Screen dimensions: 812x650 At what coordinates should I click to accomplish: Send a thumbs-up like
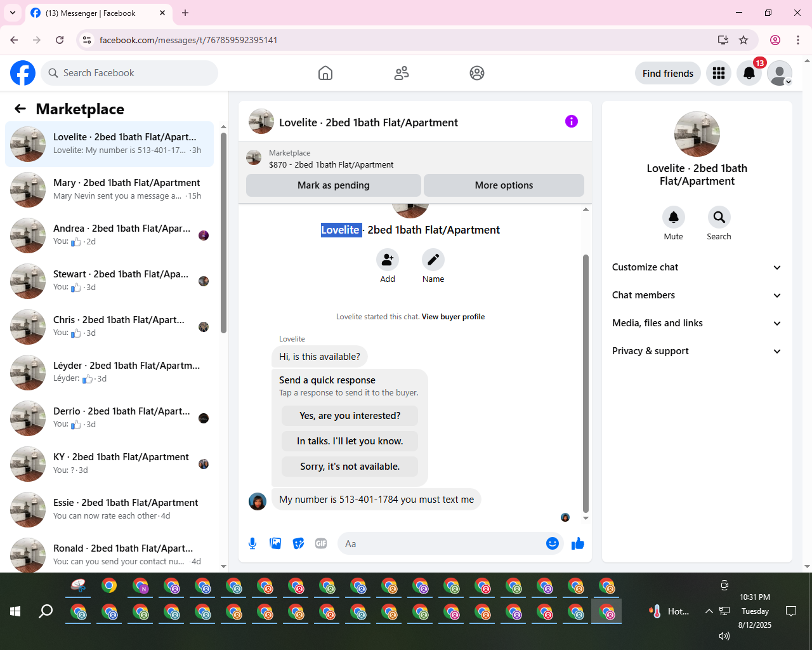578,543
